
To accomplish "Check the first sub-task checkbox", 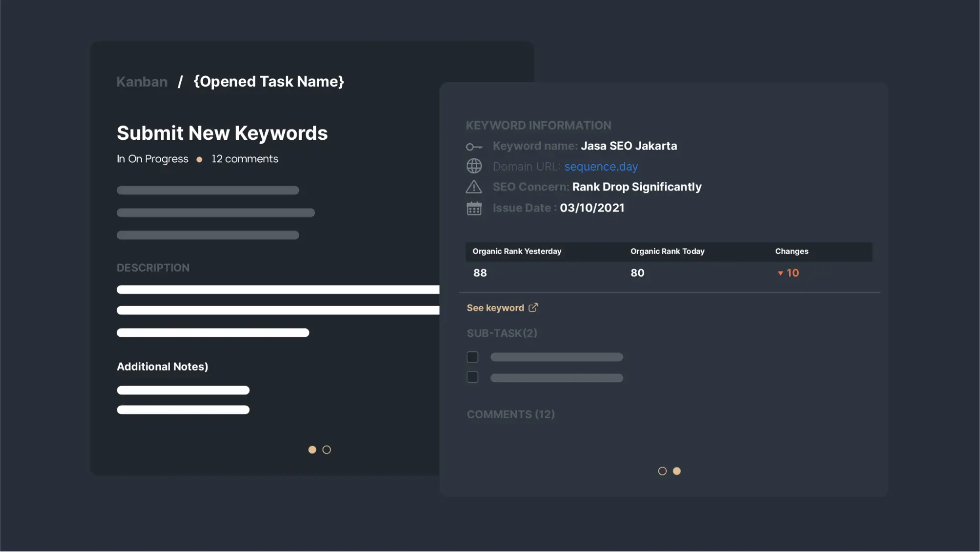I will pos(473,357).
